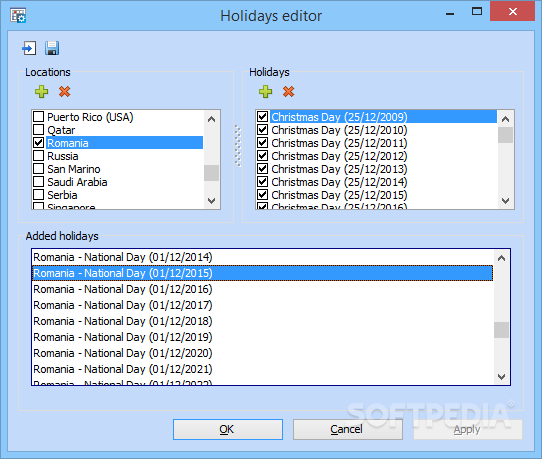Uncheck the Romania location checkbox
The height and width of the screenshot is (459, 542).
coord(38,142)
